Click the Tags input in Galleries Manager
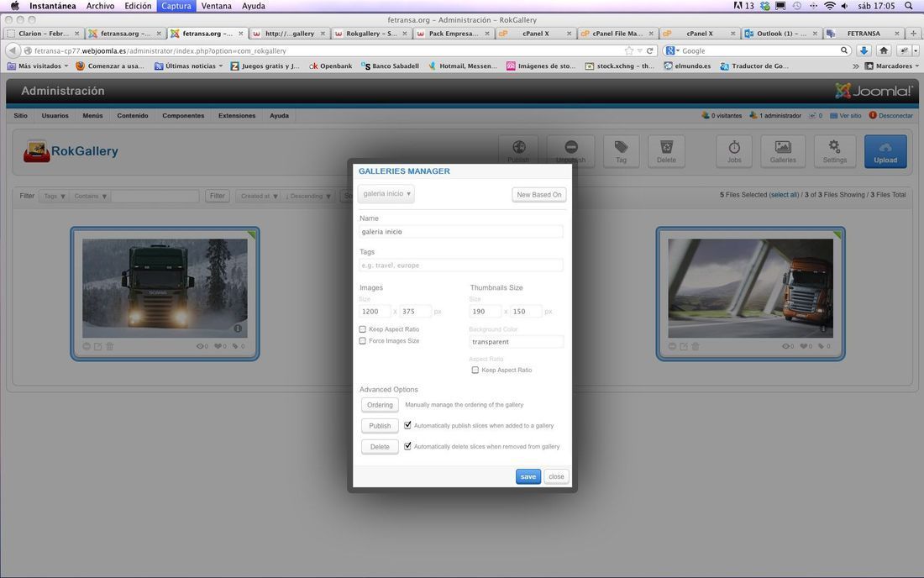This screenshot has width=924, height=578. pos(461,265)
